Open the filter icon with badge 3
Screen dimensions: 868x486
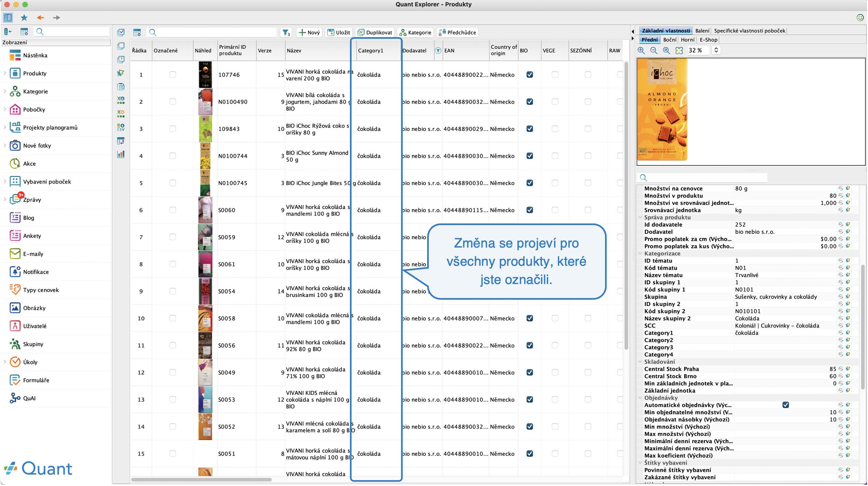click(286, 33)
